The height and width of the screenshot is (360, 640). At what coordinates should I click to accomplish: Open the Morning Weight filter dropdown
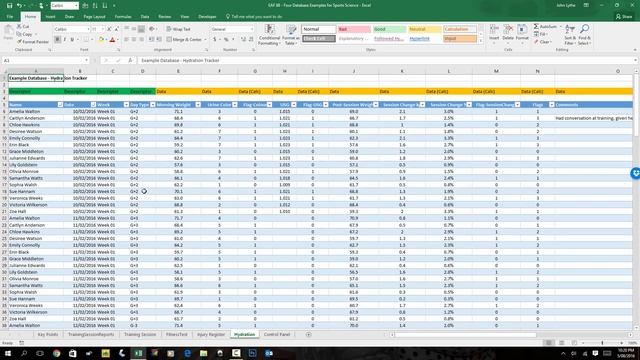(198, 105)
